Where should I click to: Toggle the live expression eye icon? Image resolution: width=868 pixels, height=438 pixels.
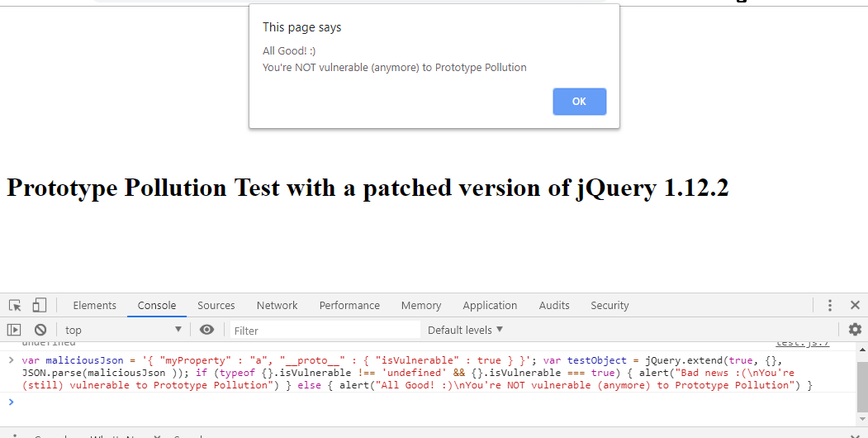pos(206,330)
